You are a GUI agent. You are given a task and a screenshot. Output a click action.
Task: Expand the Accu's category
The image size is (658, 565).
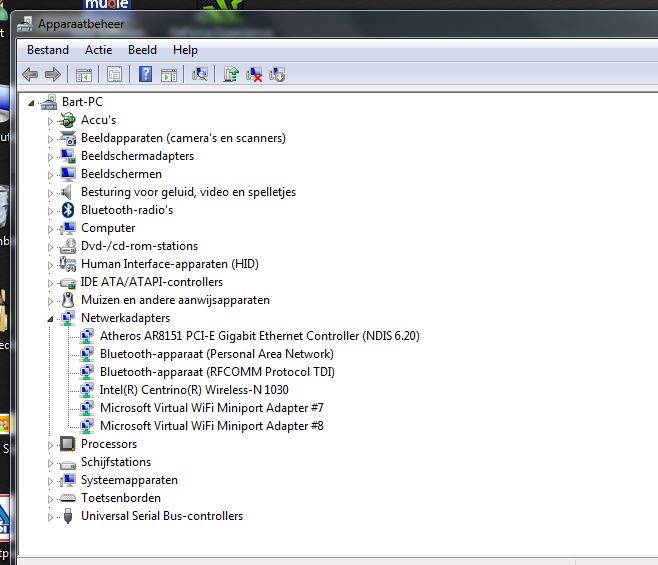pos(50,121)
